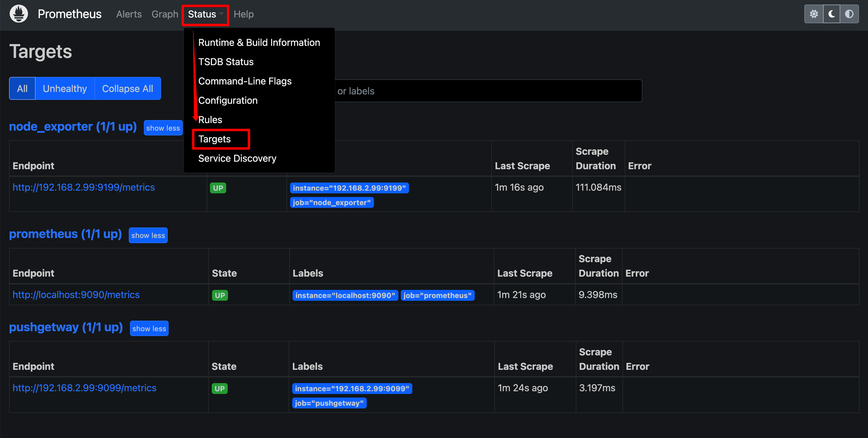Click label instance="localhost:9090"
Screen dimensions: 868x438
tap(345, 296)
